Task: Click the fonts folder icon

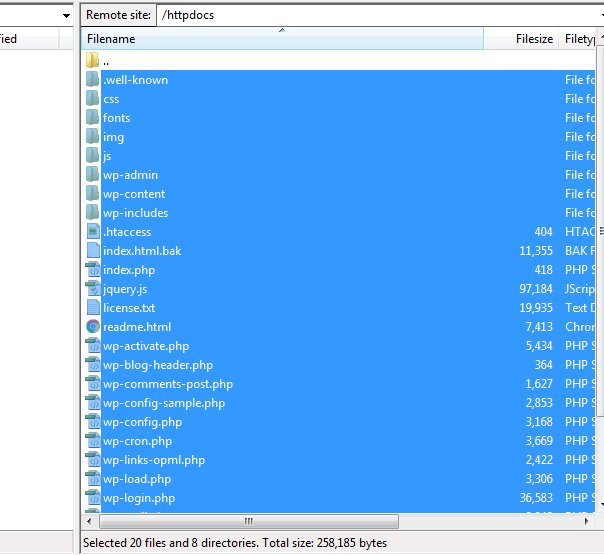Action: coord(92,117)
